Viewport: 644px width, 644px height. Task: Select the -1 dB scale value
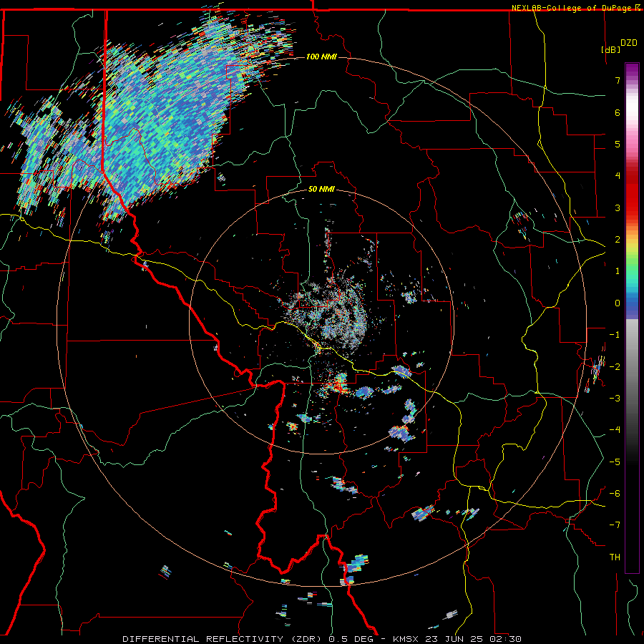point(615,335)
